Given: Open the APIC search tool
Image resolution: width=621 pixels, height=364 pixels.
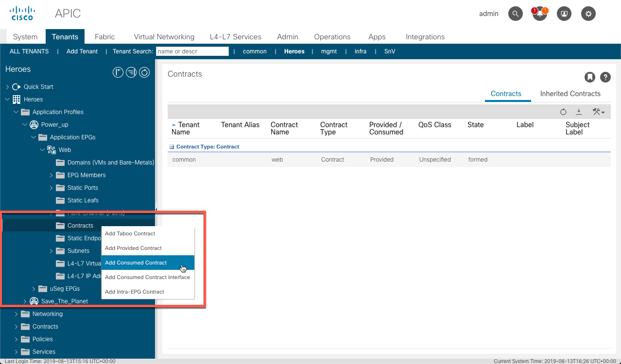Looking at the screenshot, I should 515,14.
